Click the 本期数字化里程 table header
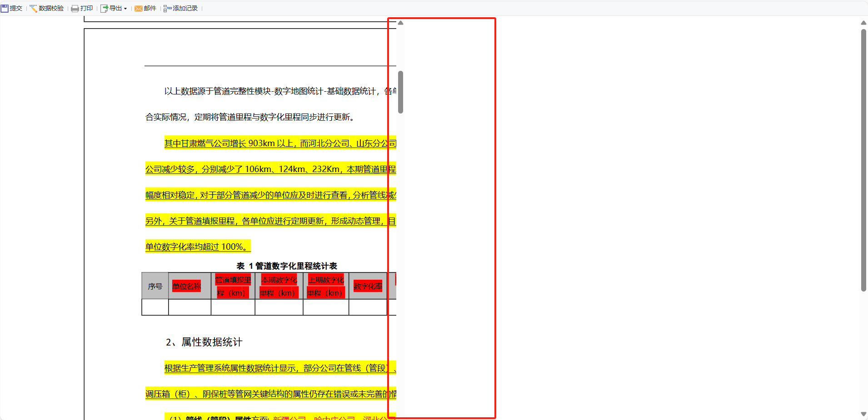This screenshot has height=420, width=868. 279,286
